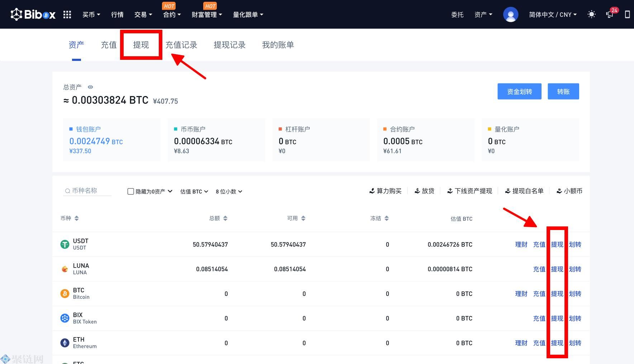This screenshot has width=634, height=364.
Task: Click the LUNA coin icon
Action: pos(65,269)
